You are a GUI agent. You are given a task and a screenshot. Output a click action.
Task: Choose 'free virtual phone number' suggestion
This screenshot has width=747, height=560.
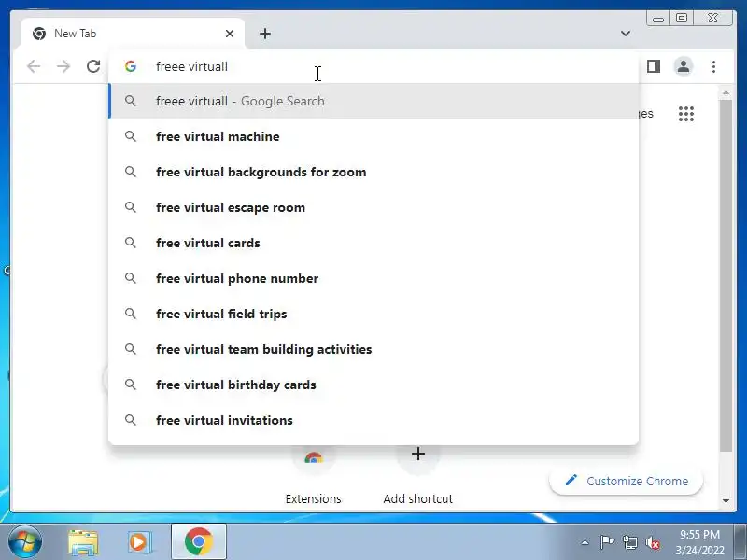point(373,278)
